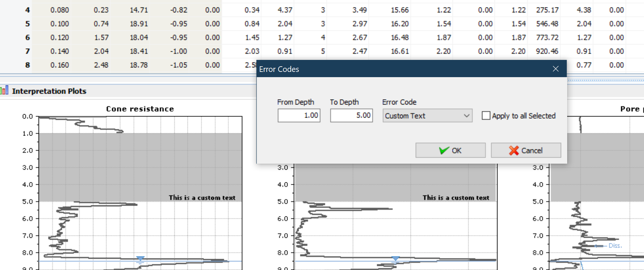Select the Diss. marker in pore pressure plot
644x270 pixels.
coord(615,246)
